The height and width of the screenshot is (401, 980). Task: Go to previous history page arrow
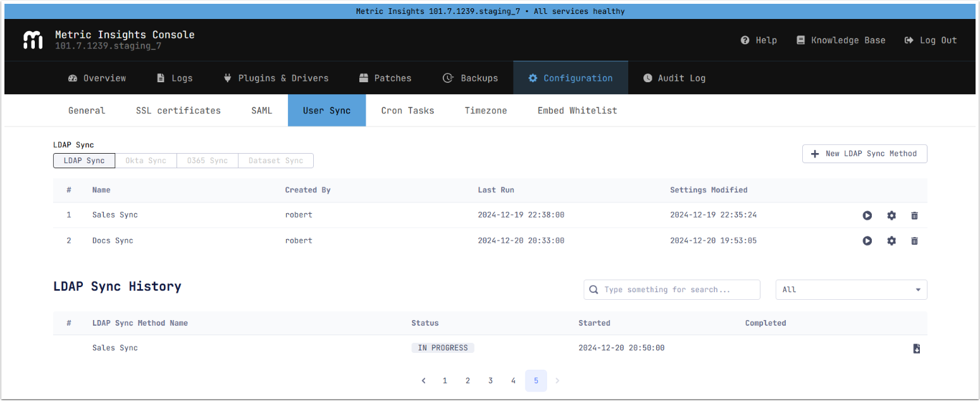(x=423, y=381)
